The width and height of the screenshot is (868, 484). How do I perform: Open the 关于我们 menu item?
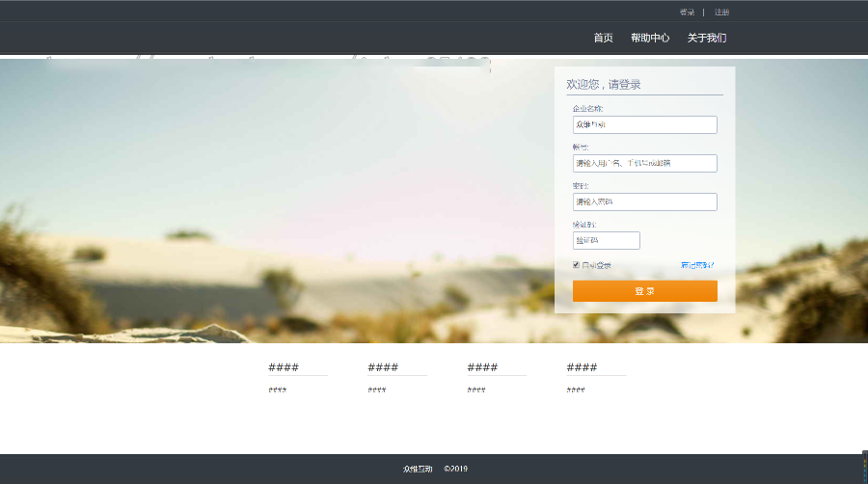point(706,38)
